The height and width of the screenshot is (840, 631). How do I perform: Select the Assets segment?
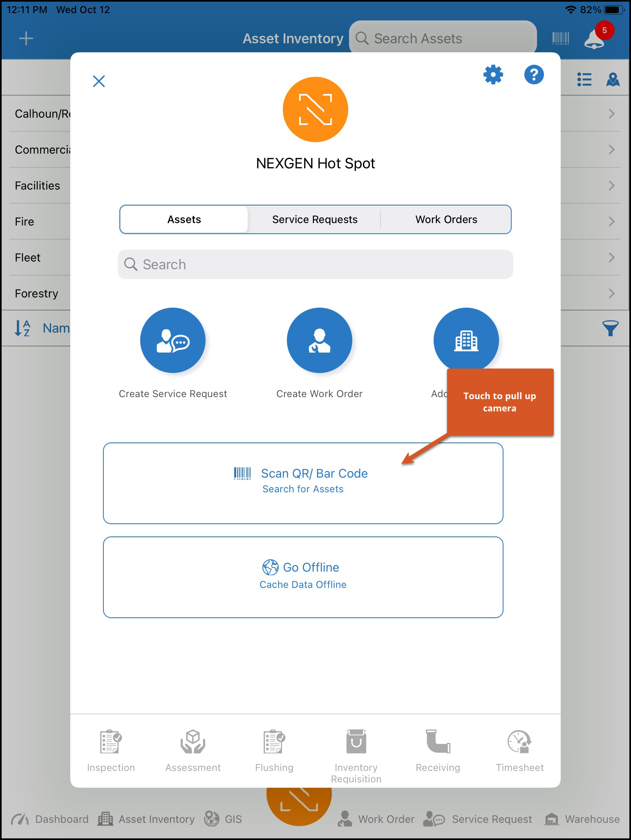point(184,219)
